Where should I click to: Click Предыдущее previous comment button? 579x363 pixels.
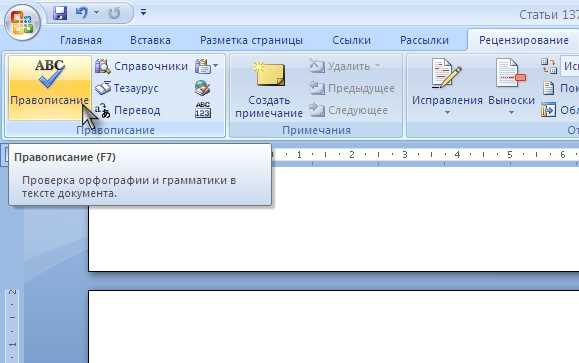(x=352, y=88)
